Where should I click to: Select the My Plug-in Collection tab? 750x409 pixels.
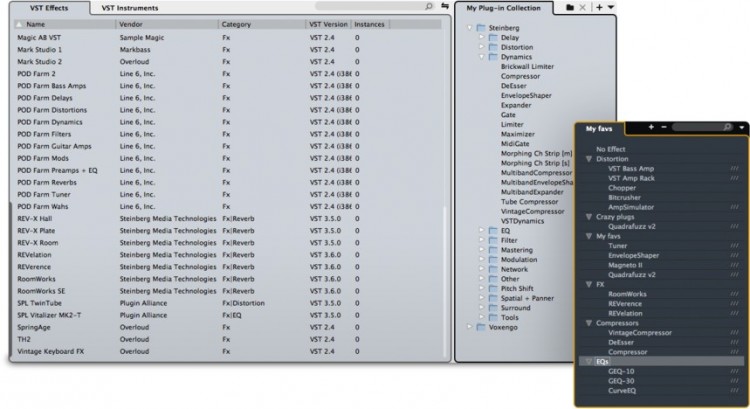tap(503, 8)
